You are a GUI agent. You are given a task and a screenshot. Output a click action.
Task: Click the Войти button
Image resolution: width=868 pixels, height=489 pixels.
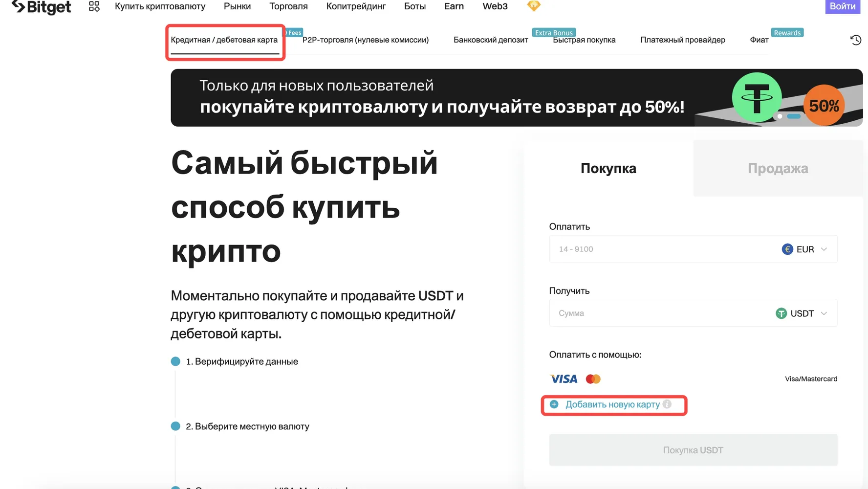pyautogui.click(x=843, y=7)
